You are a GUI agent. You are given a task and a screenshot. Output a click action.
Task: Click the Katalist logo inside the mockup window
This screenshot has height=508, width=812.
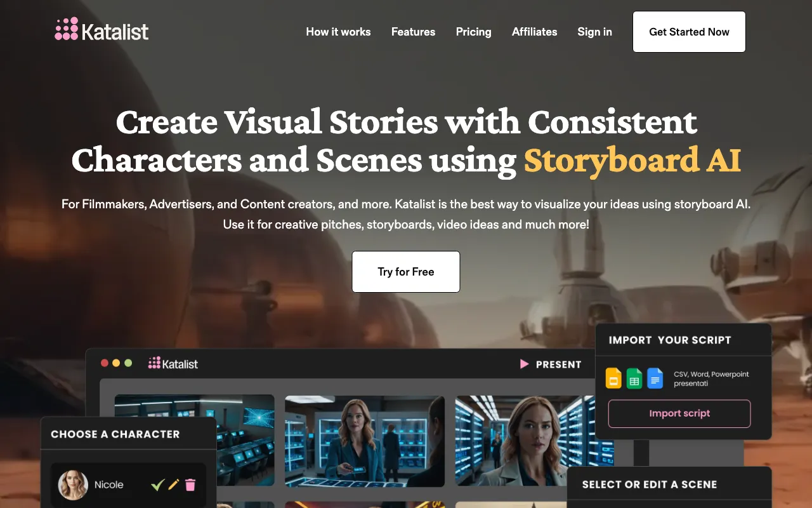(173, 363)
